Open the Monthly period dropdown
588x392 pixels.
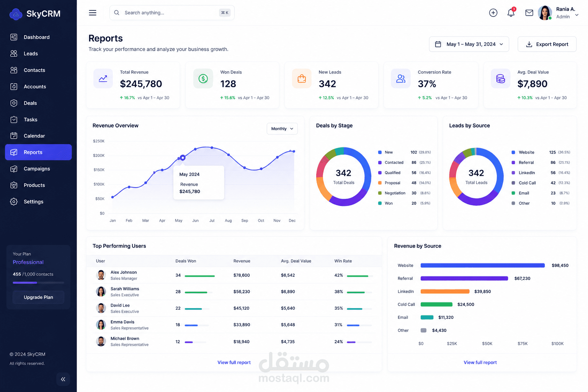coord(282,129)
